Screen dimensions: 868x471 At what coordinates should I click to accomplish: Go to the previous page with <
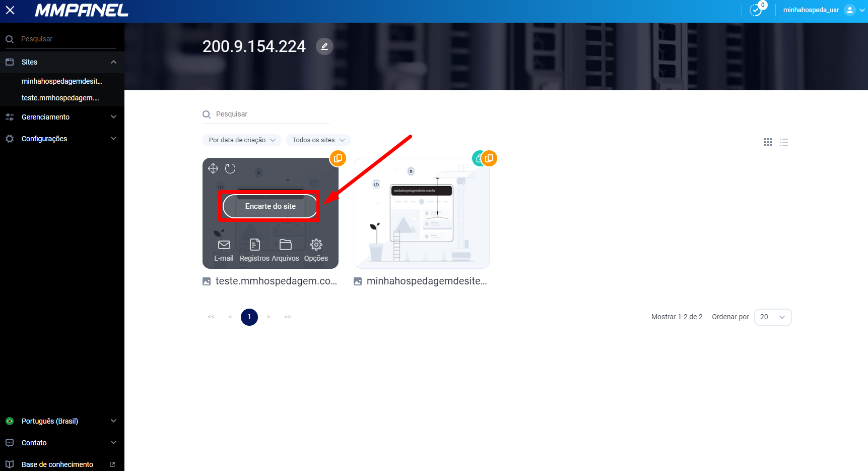point(230,317)
